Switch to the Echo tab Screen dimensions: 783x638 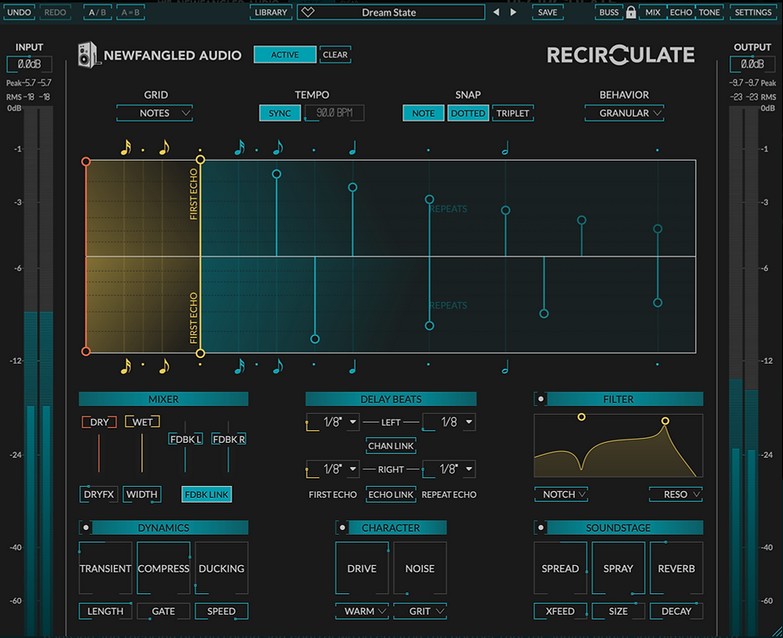point(681,12)
